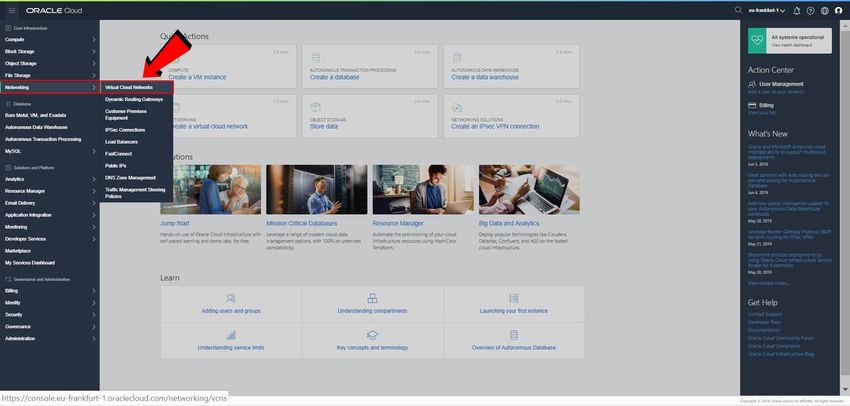
Task: Click Contact Support under Get Help
Action: point(765,314)
